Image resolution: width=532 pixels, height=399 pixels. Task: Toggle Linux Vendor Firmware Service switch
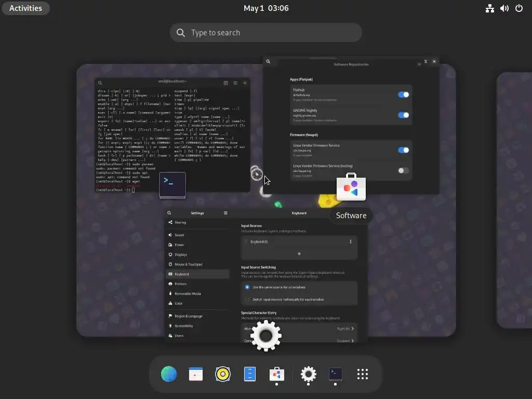click(x=403, y=150)
